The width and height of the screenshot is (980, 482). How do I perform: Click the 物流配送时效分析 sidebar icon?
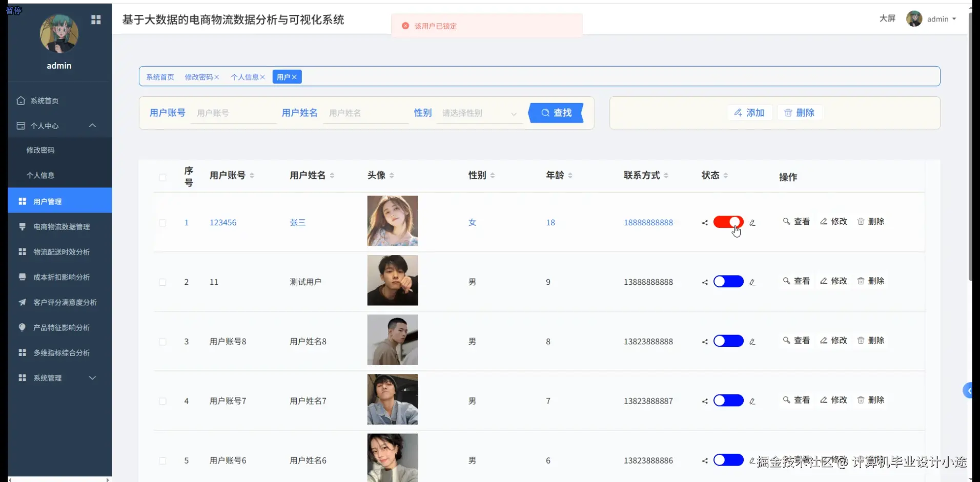pos(22,252)
